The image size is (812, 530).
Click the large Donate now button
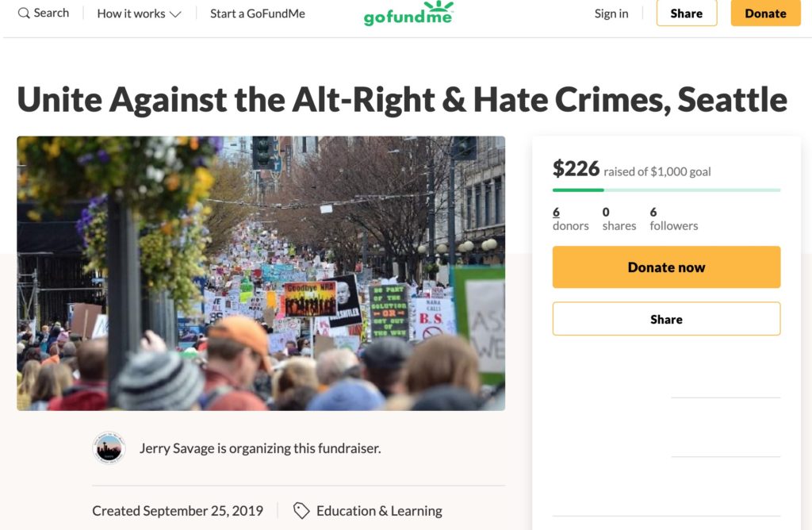click(x=666, y=267)
